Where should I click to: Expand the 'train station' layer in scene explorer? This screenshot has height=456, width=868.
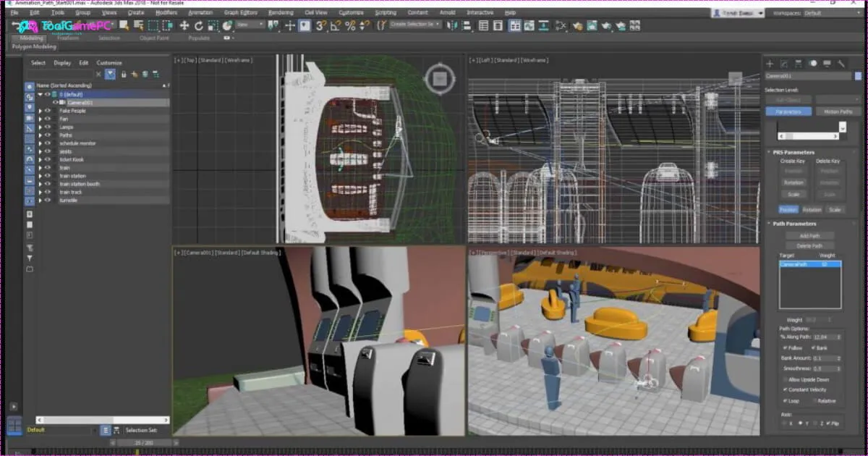[x=40, y=176]
